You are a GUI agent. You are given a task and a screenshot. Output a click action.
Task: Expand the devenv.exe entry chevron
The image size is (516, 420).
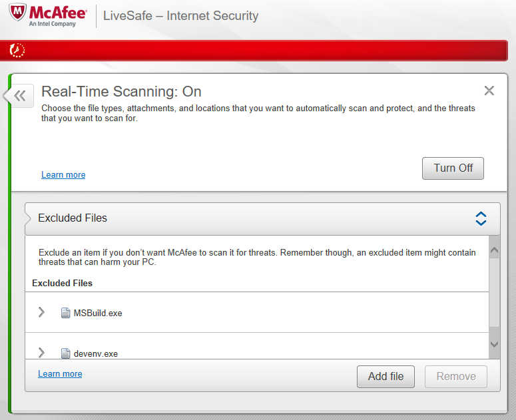click(x=41, y=353)
